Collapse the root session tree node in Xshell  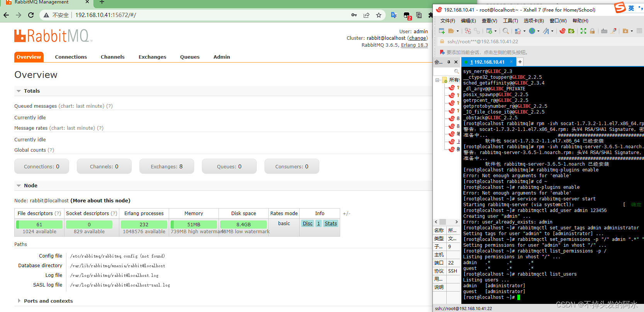click(437, 80)
